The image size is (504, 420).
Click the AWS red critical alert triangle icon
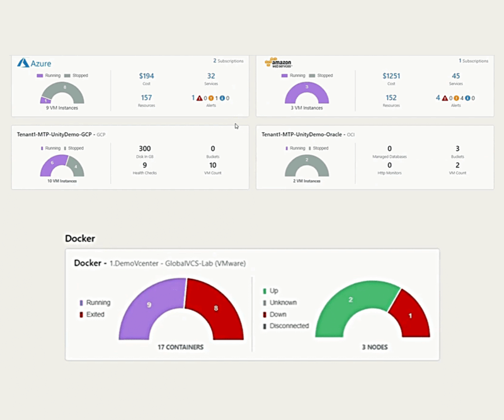pos(445,98)
